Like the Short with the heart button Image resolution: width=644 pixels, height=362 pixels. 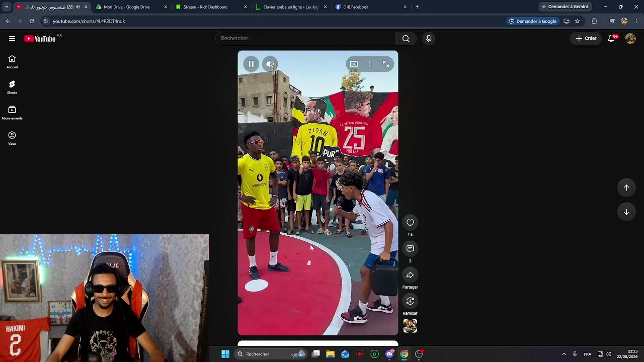point(410,223)
